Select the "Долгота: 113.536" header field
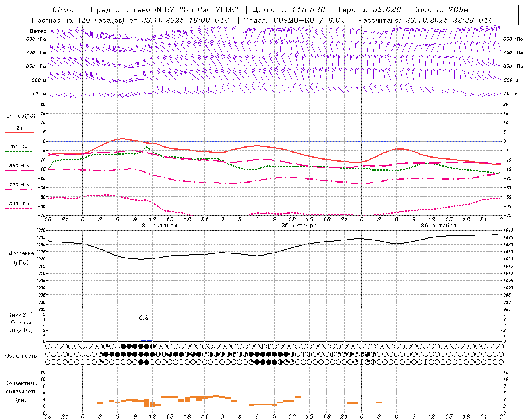The image size is (525, 420). coord(289,10)
